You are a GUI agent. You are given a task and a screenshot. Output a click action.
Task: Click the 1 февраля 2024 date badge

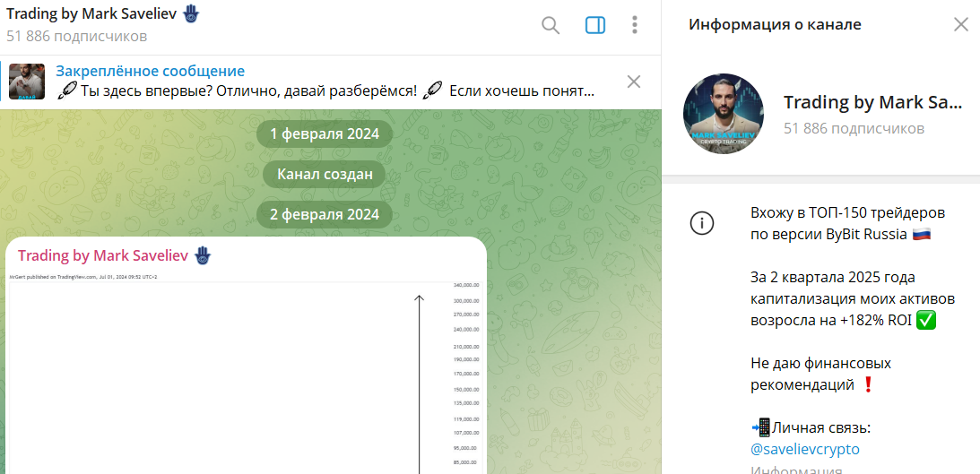point(325,134)
